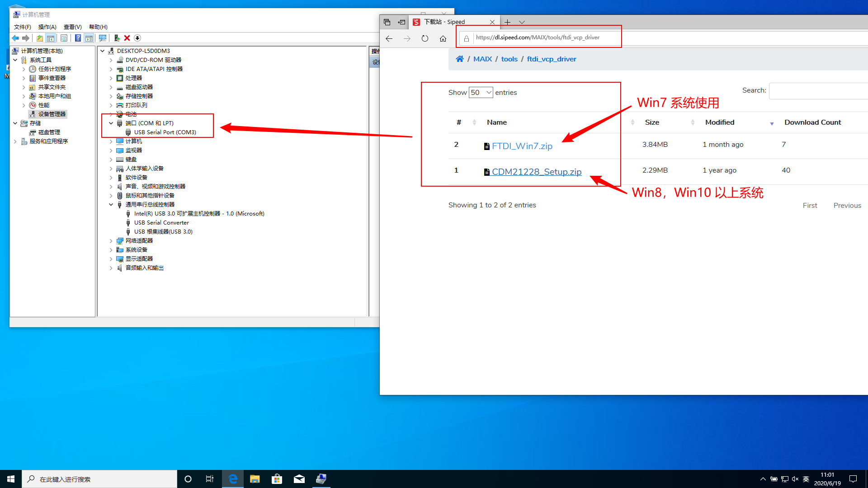This screenshot has width=868, height=488.
Task: Open the 操作(A) menu
Action: tap(47, 27)
